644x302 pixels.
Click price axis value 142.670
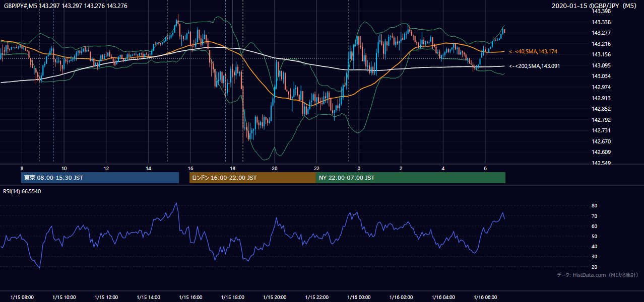point(601,141)
